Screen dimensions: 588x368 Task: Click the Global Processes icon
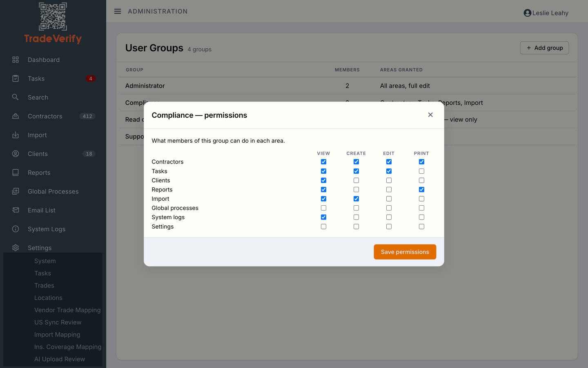[16, 191]
